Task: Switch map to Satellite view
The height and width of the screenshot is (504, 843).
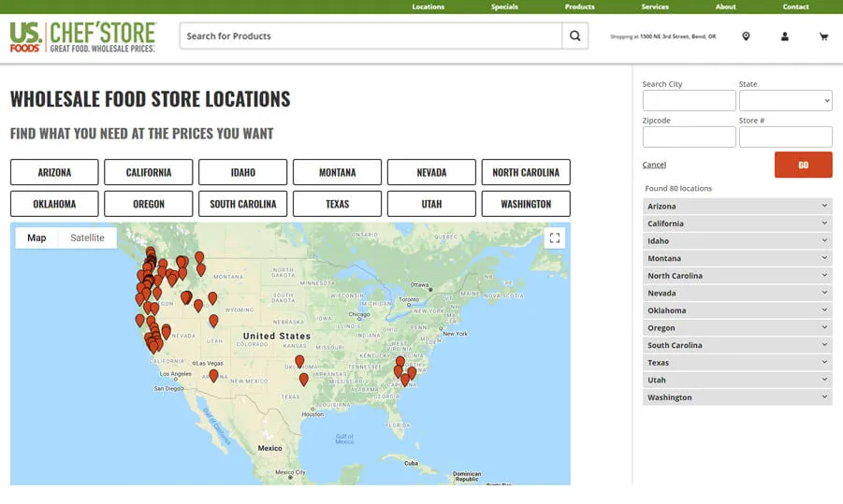Action: [87, 238]
